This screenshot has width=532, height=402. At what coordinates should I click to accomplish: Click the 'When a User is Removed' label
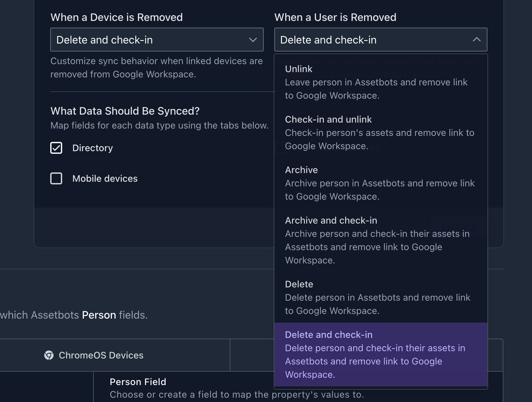[x=335, y=17]
